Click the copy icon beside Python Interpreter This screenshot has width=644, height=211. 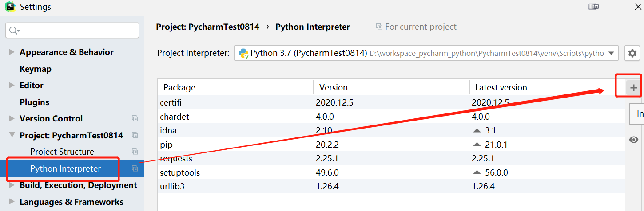pos(135,168)
